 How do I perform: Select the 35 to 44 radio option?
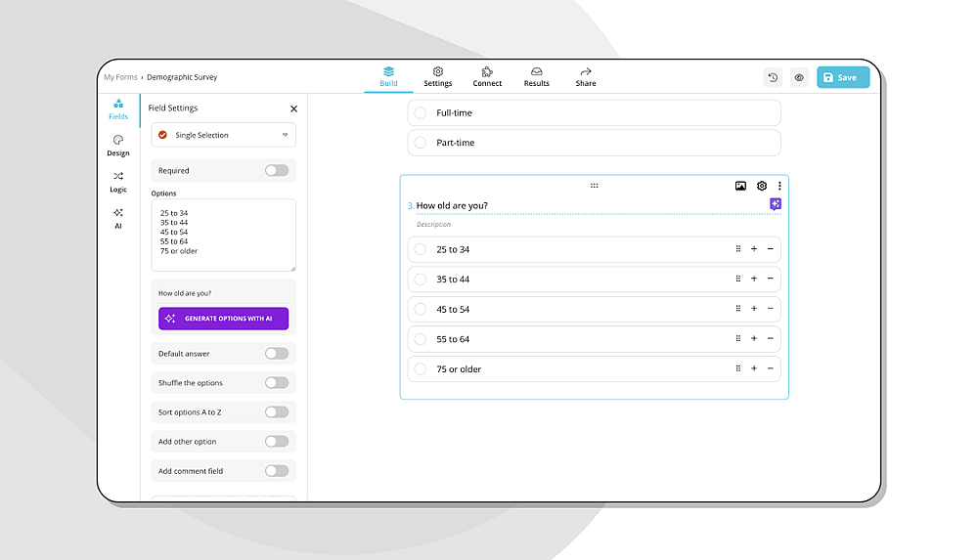421,280
